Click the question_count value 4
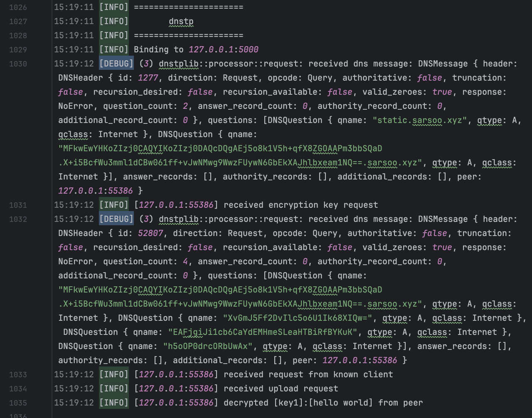The width and height of the screenshot is (532, 418). point(185,262)
